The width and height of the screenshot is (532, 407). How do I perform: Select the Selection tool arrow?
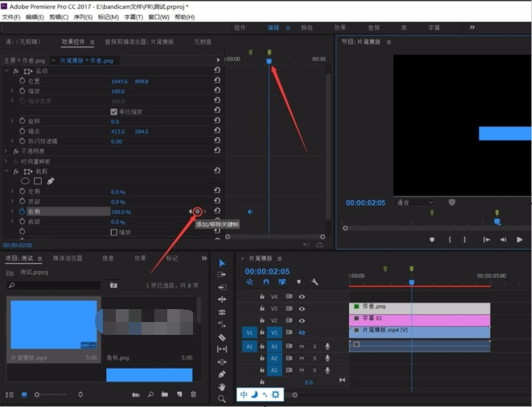(222, 263)
